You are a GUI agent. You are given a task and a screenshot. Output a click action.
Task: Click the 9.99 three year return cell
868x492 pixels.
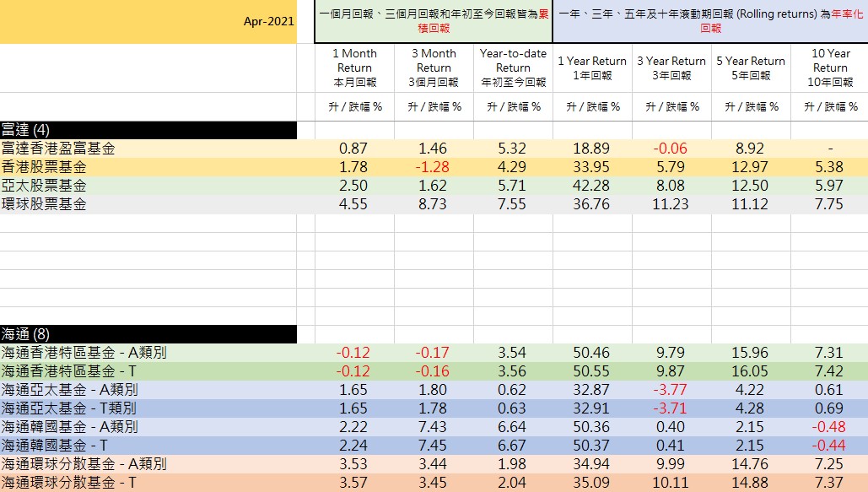click(671, 464)
